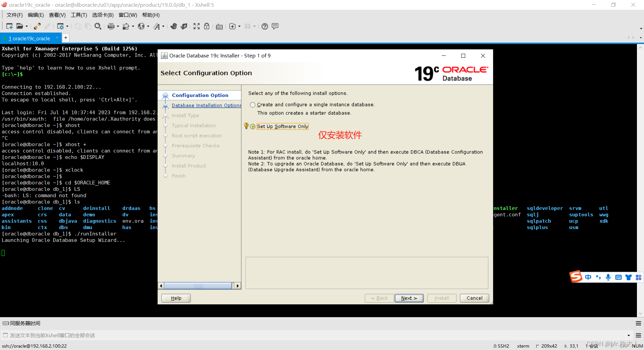Toggle full screen with the arrows icon

click(x=197, y=26)
